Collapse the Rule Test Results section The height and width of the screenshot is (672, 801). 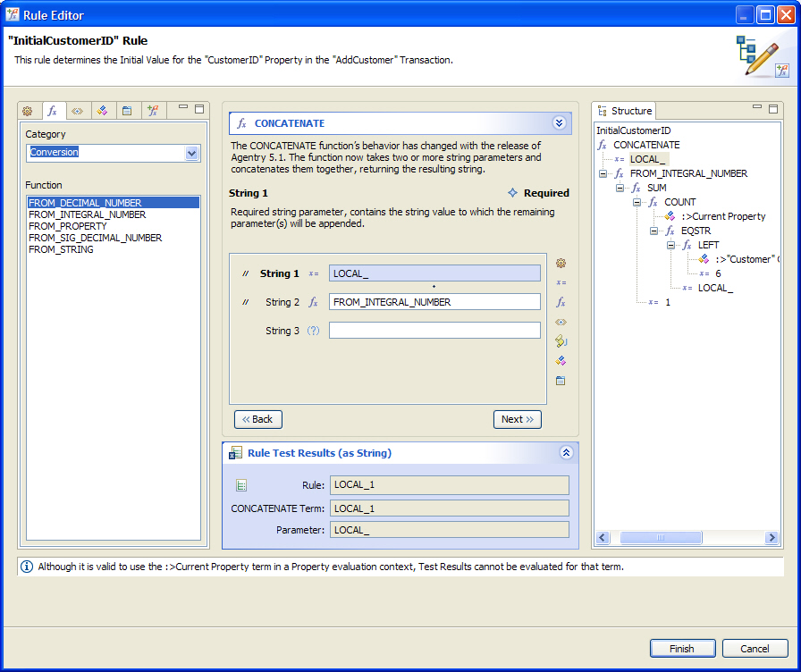point(566,453)
